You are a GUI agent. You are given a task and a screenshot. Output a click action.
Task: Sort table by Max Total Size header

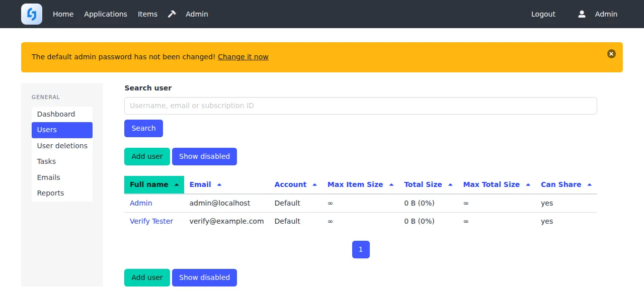tap(492, 184)
